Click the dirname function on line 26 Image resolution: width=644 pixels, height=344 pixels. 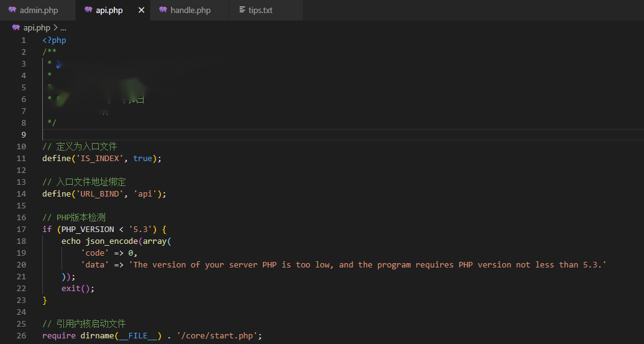click(98, 336)
